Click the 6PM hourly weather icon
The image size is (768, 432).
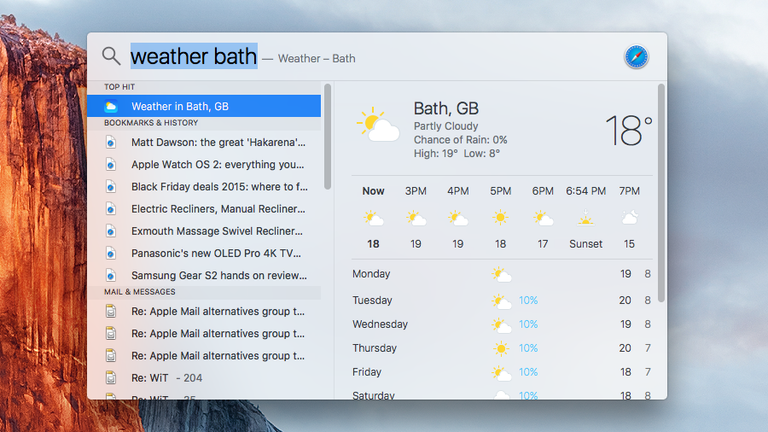[x=543, y=218]
